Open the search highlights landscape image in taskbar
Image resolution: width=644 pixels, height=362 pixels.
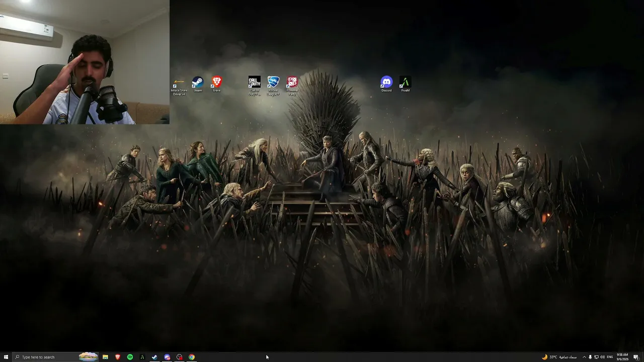pos(89,357)
